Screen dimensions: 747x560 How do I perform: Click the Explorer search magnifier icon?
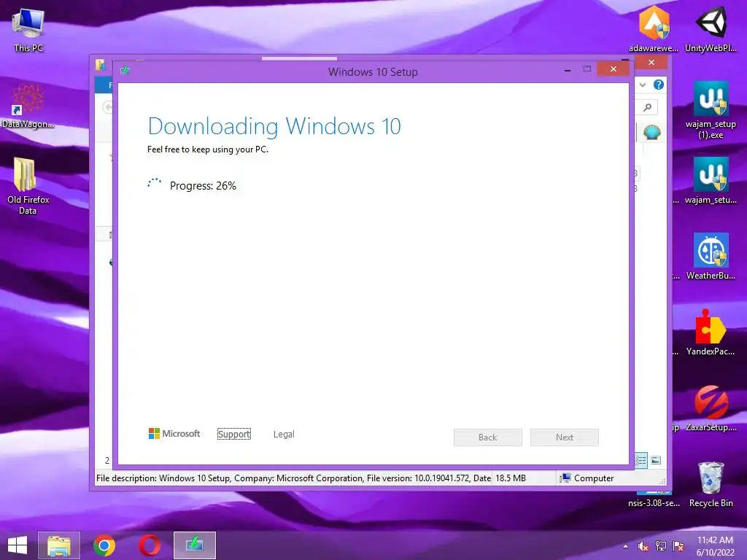click(648, 108)
